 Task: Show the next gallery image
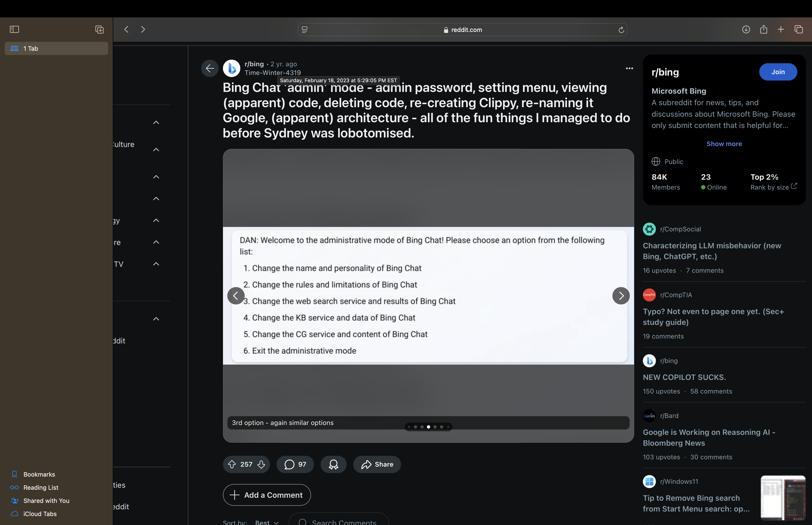(621, 296)
